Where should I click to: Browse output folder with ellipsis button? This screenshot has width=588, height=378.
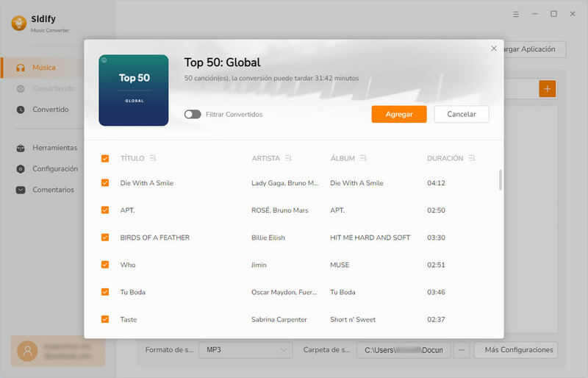click(462, 350)
